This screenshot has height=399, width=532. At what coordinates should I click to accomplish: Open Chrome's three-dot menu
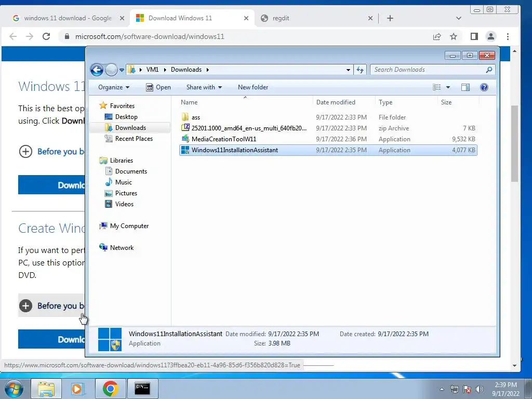click(508, 37)
